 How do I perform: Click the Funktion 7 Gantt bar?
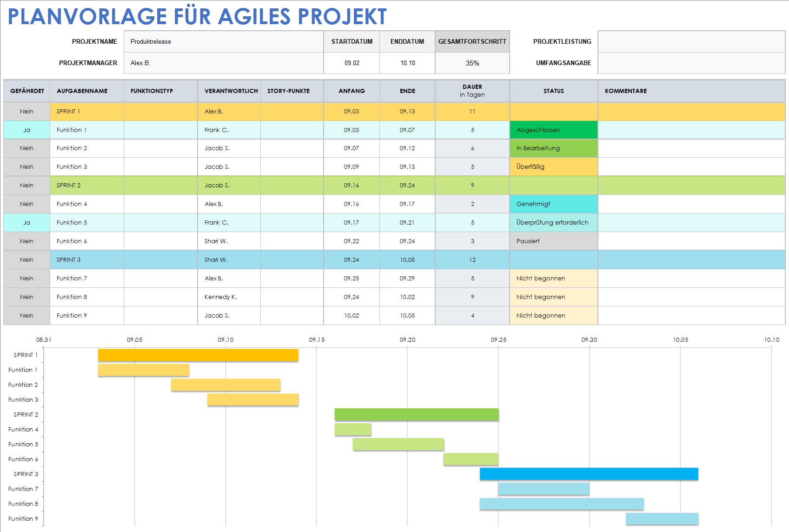coord(544,489)
